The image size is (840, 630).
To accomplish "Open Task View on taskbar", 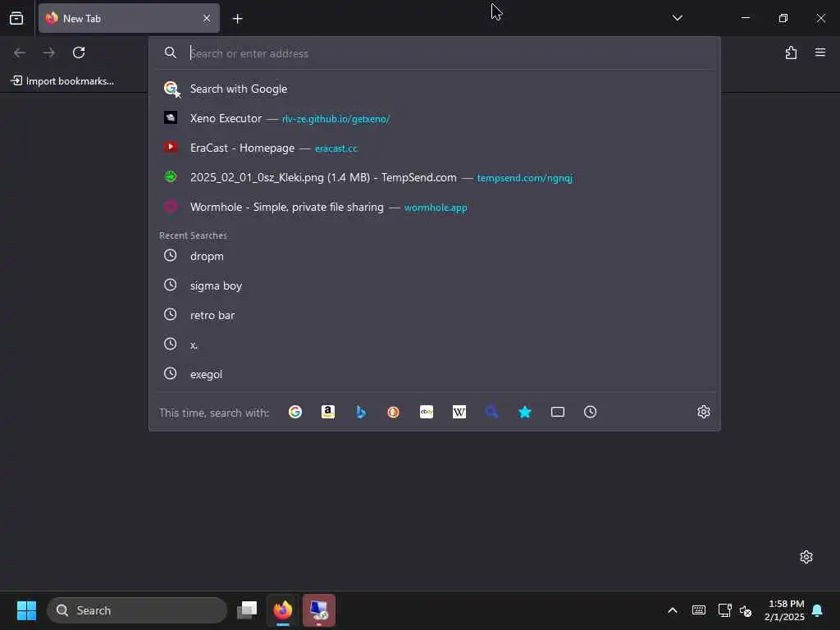I will coord(247,610).
